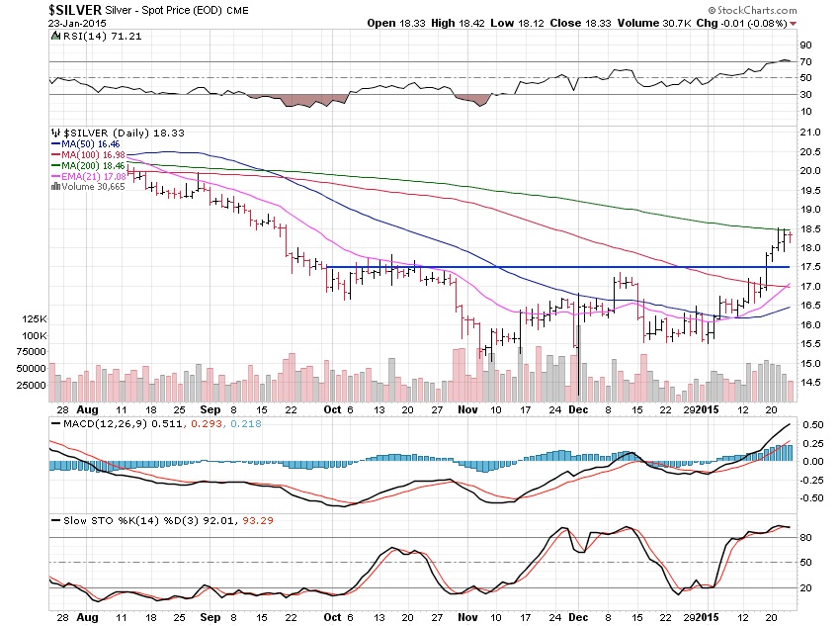Image resolution: width=840 pixels, height=626 pixels.
Task: Click the MACD axis label -0.50
Action: click(811, 497)
